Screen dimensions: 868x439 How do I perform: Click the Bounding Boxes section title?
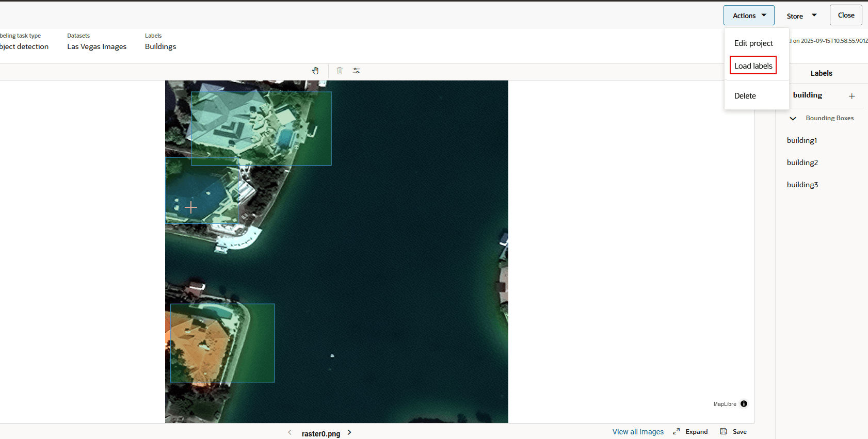[x=830, y=118]
